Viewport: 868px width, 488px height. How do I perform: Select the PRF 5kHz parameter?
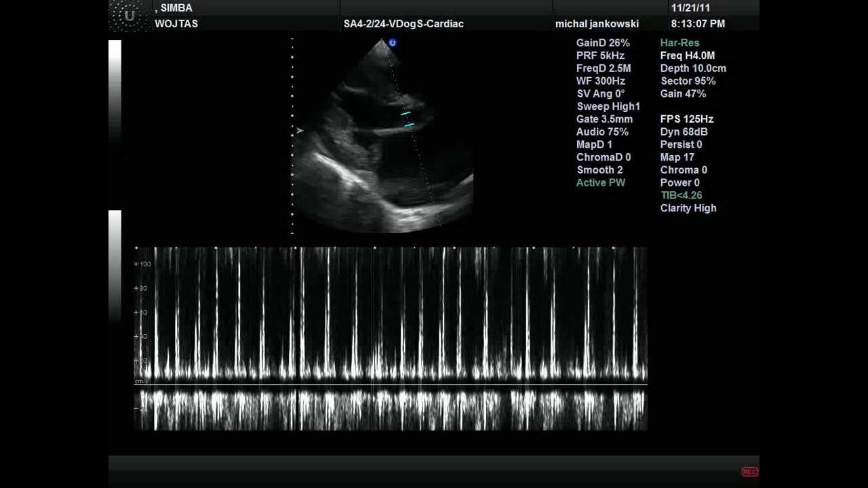pyautogui.click(x=600, y=56)
